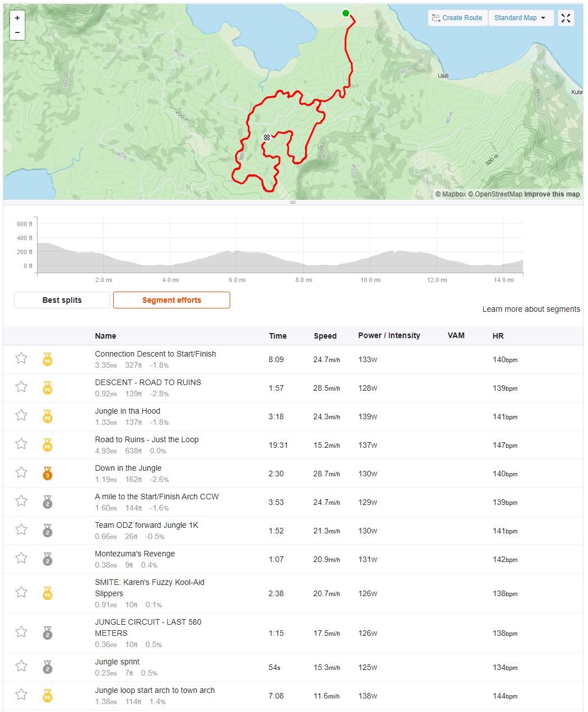
Task: Click the PR medal for DESCENT - ROAD TO RUINS
Action: [x=48, y=388]
